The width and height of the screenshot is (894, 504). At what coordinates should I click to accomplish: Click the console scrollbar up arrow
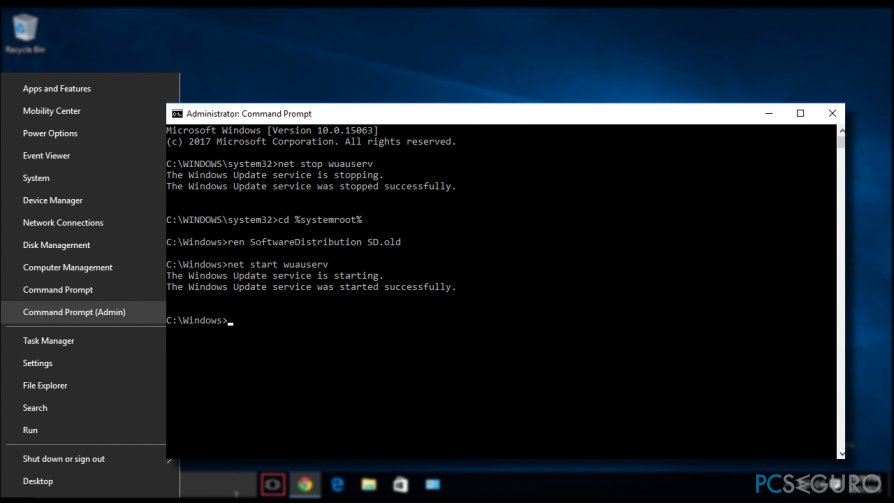(x=842, y=131)
